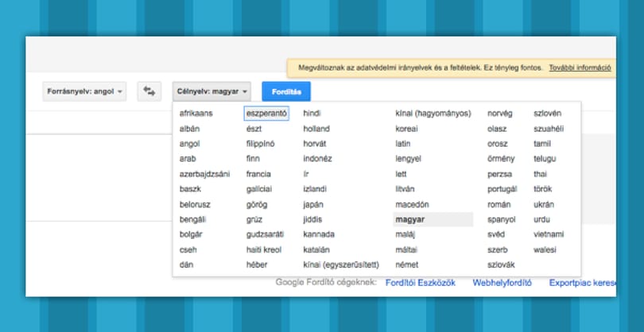Select belorusz language
This screenshot has width=644, height=332.
pyautogui.click(x=195, y=204)
